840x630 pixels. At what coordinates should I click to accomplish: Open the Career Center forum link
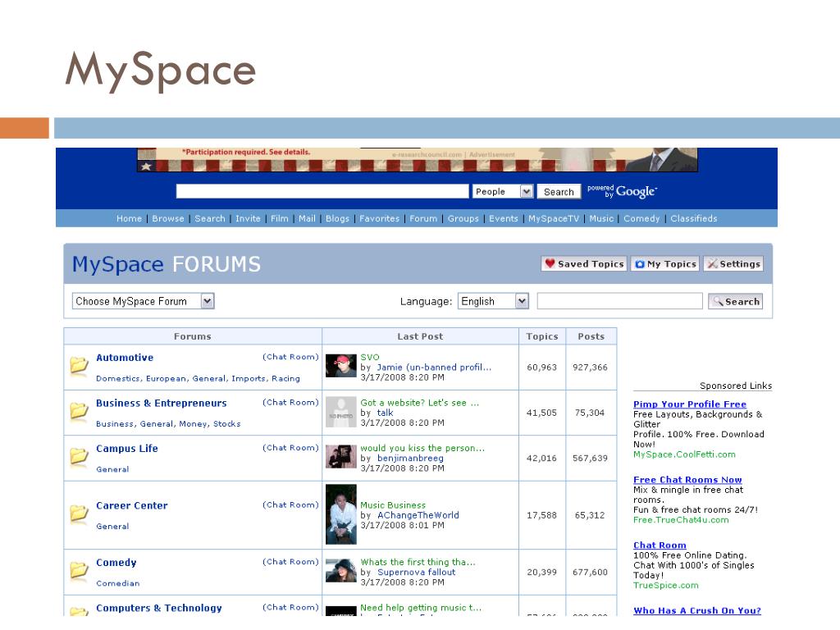[x=132, y=505]
